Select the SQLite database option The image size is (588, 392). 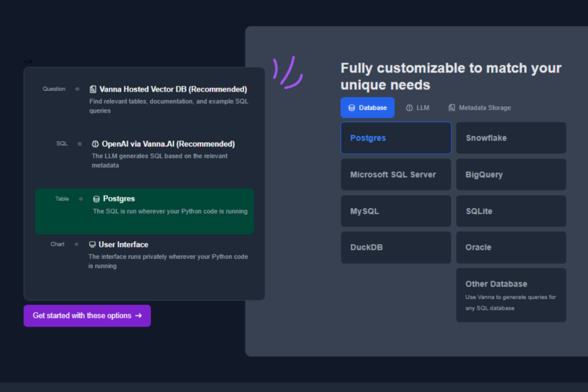(x=511, y=211)
